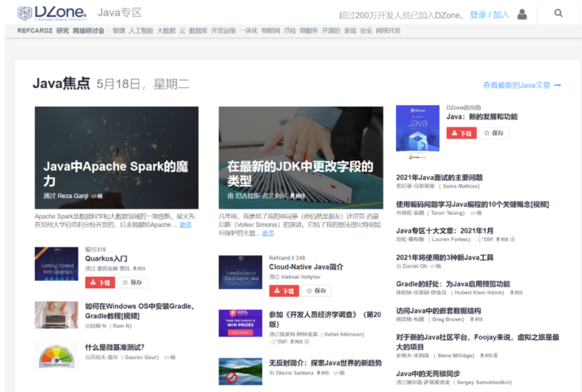Screen dimensions: 582x392
Task: Click the MVB badge beside Hubert Klein Ikkink
Action: pos(517,293)
